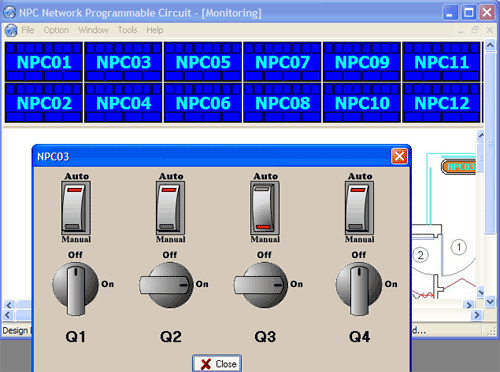Switch the Q4 Auto/Manual rocker switch
The height and width of the screenshot is (372, 500).
(359, 208)
